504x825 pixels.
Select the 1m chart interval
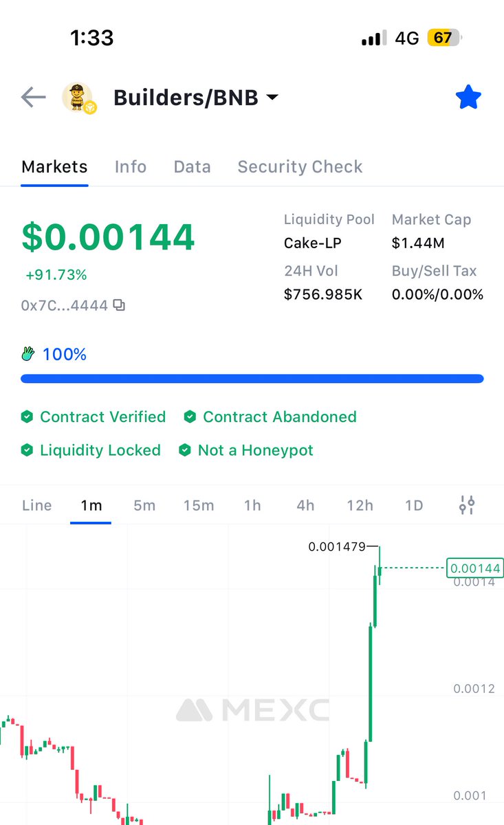coord(91,505)
